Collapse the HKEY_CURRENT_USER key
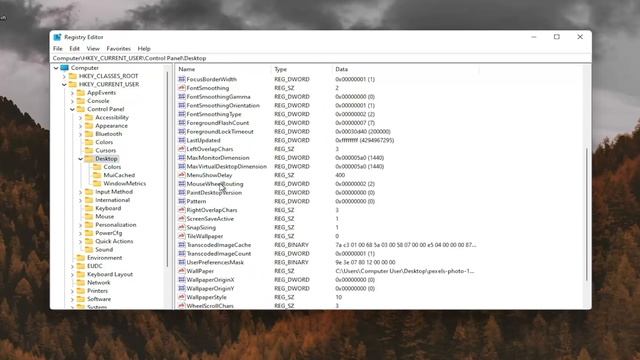This screenshot has width=640, height=360. click(x=64, y=84)
